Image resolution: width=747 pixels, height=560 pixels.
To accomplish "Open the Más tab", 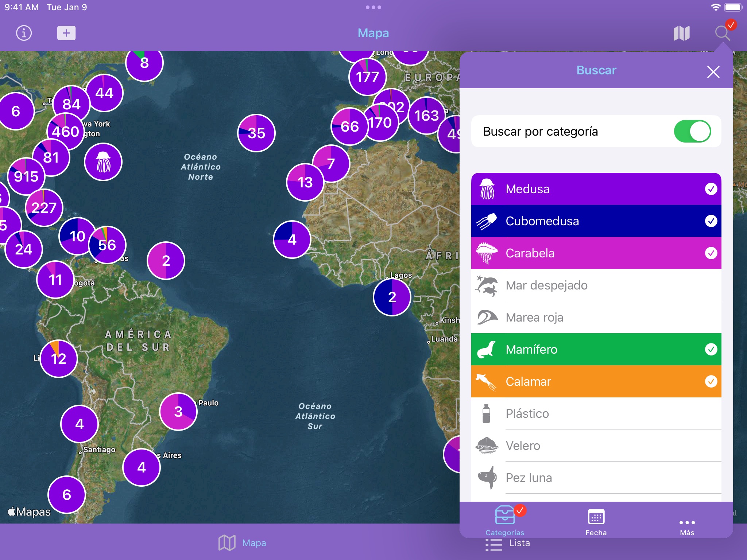I will [x=687, y=526].
